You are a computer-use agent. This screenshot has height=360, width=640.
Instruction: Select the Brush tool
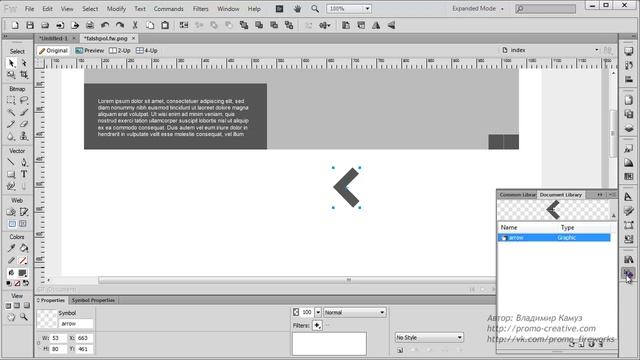click(x=24, y=112)
